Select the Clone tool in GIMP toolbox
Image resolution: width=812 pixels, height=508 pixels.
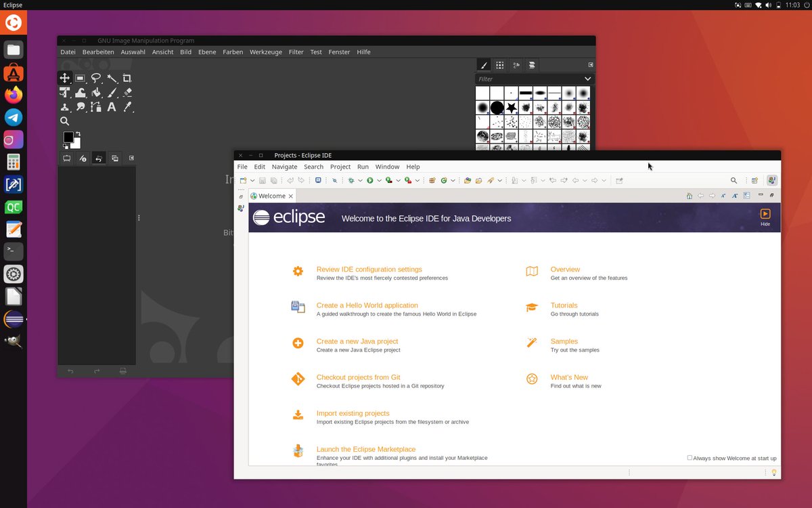click(x=65, y=106)
